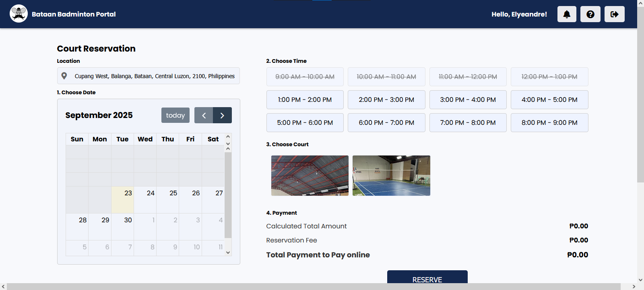
Task: Choose the blue floor court thumbnail
Action: [x=391, y=176]
